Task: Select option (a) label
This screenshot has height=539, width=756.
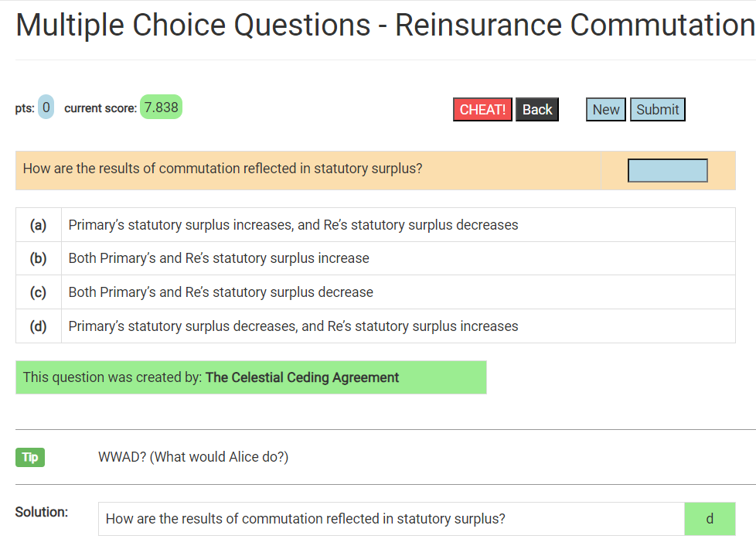Action: (39, 225)
